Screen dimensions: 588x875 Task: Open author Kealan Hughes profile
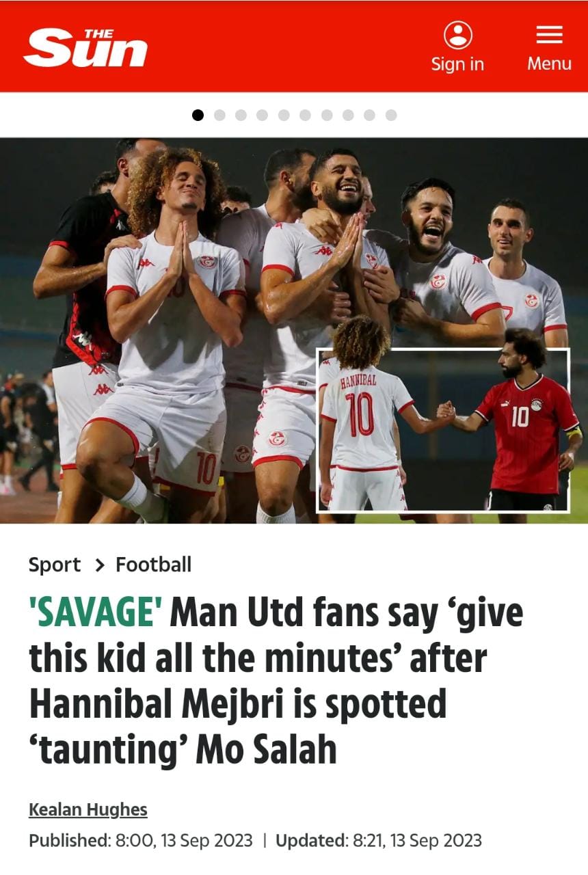(88, 810)
